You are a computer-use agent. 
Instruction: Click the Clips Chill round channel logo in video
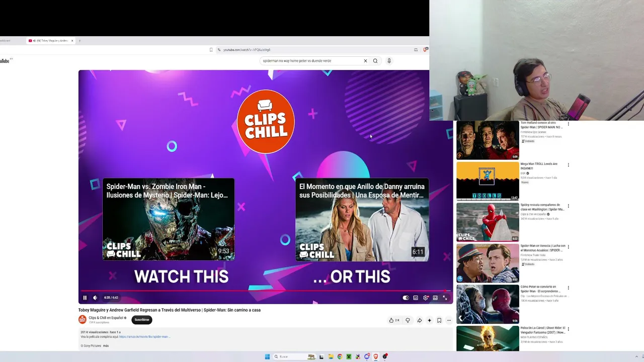click(266, 122)
